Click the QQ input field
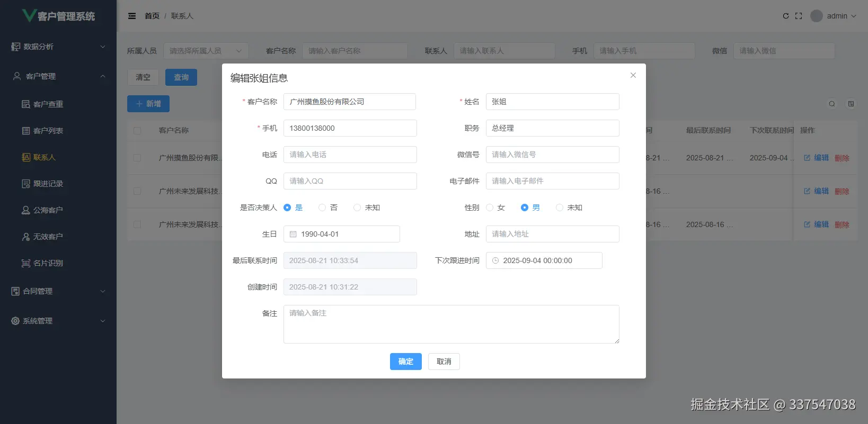This screenshot has width=868, height=424. pos(350,181)
